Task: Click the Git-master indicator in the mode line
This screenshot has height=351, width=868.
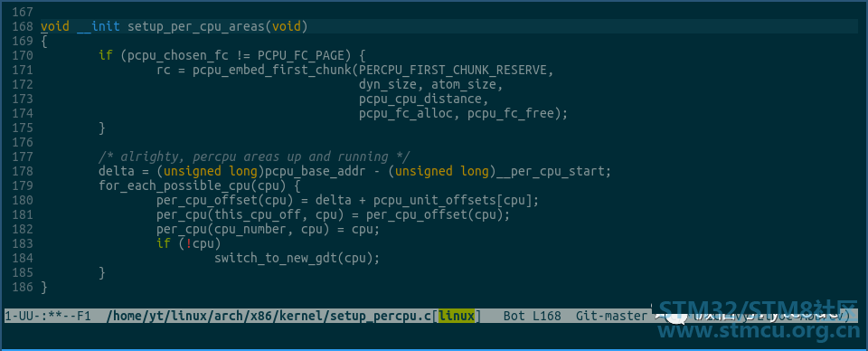Action: [611, 316]
